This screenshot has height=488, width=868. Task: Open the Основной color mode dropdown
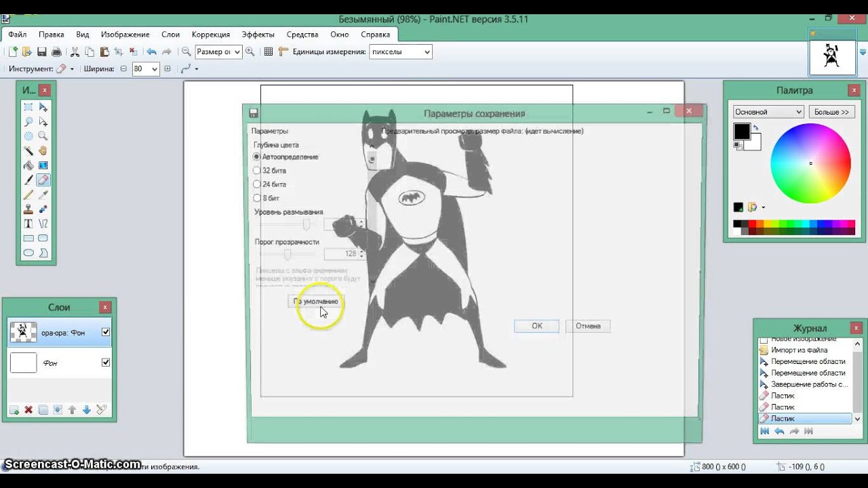coord(768,112)
